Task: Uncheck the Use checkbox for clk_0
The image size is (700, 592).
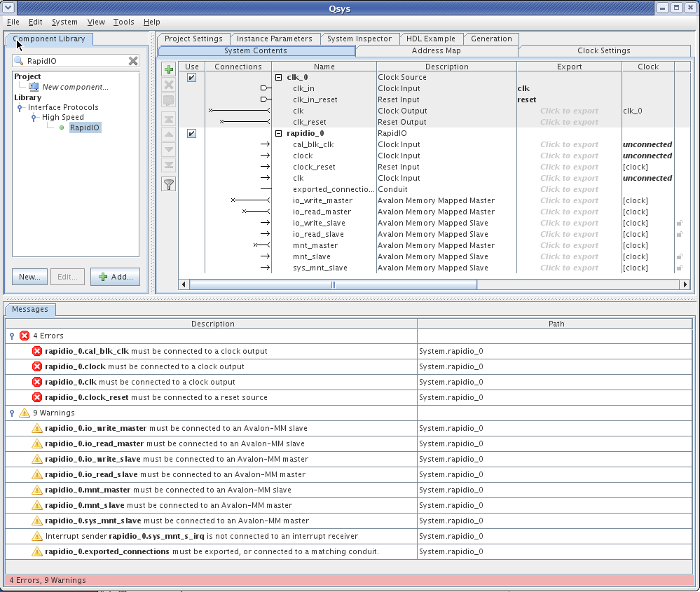Action: tap(191, 78)
